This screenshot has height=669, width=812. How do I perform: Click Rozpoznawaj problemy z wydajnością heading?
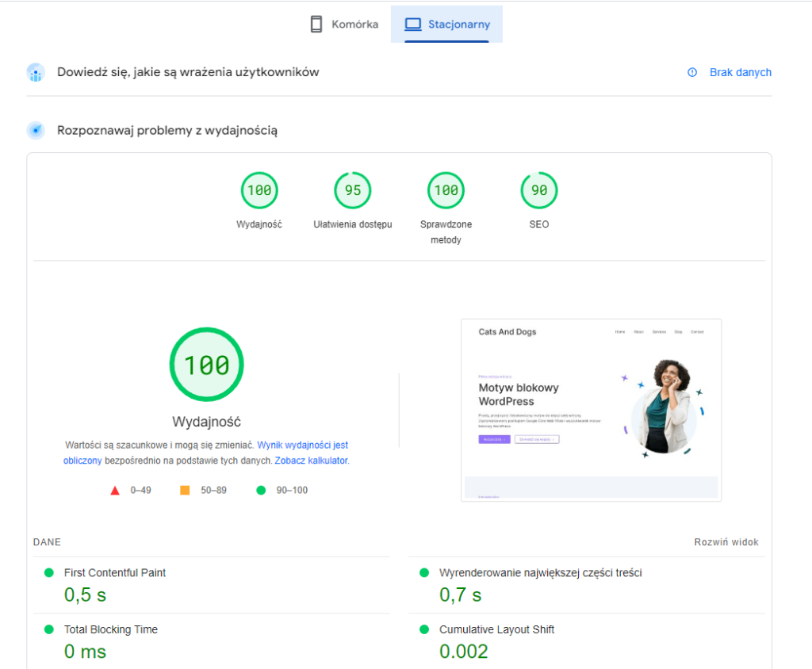(167, 131)
